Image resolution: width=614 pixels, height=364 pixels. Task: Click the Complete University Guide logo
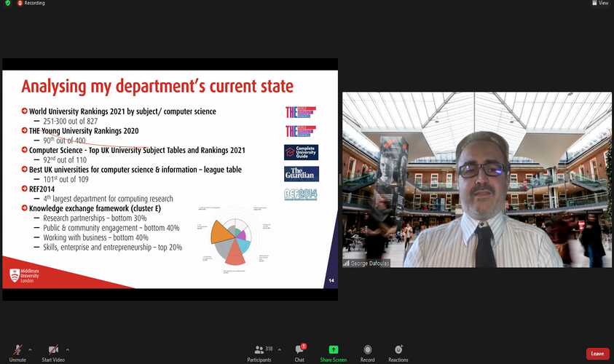tap(301, 152)
